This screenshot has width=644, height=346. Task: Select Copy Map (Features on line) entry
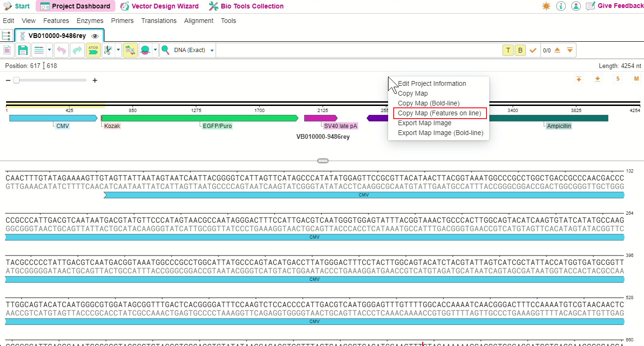[440, 113]
